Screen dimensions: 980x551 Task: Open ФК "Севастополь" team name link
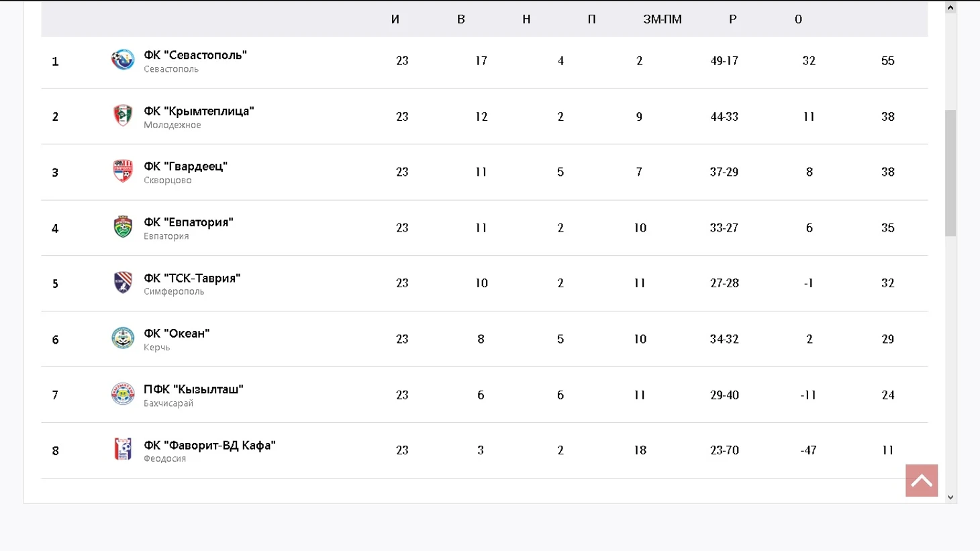pyautogui.click(x=195, y=55)
